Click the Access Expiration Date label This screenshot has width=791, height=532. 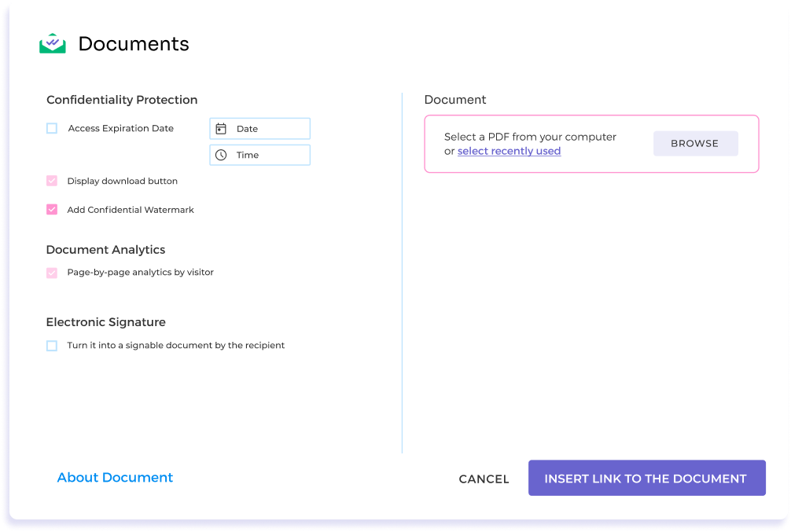point(120,128)
